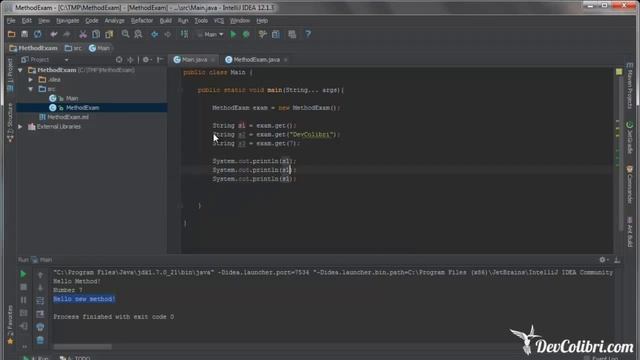Click the Synchronize toolbar icon
The width and height of the screenshot is (640, 360).
click(38, 34)
